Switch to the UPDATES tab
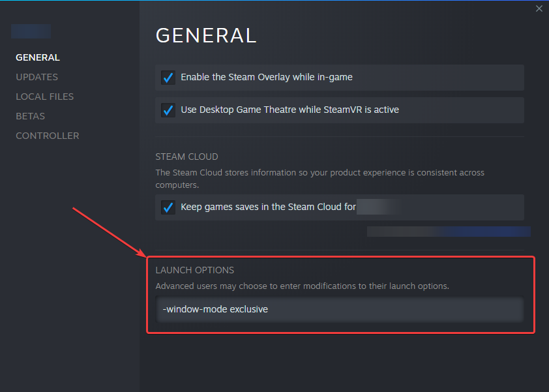Image resolution: width=549 pixels, height=392 pixels. pos(37,77)
